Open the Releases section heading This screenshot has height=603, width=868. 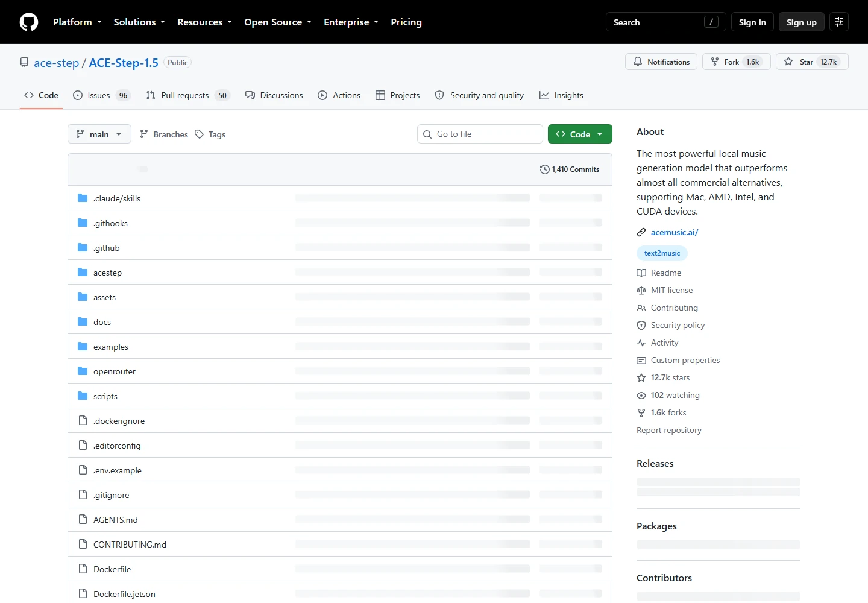[655, 463]
